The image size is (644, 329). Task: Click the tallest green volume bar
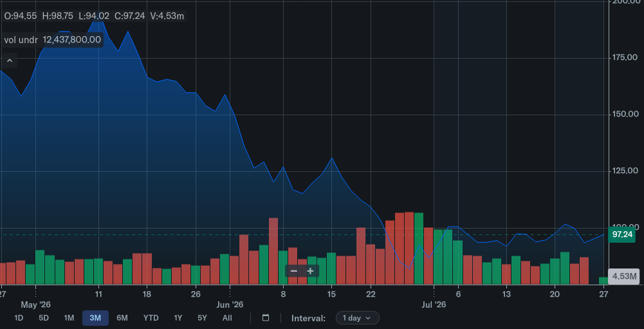(419, 249)
